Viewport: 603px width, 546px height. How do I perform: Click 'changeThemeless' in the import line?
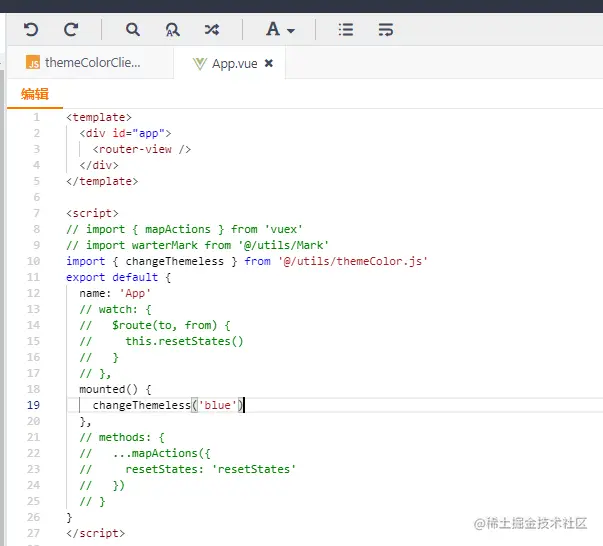(x=175, y=261)
